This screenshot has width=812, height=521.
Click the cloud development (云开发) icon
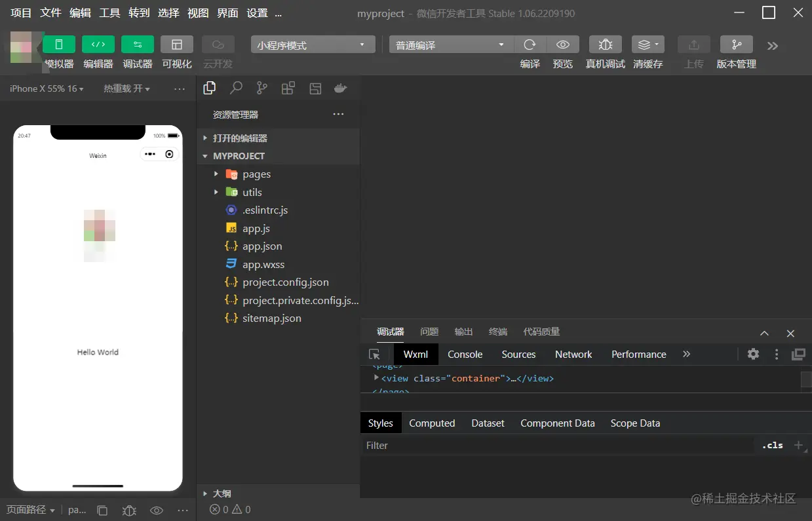218,45
